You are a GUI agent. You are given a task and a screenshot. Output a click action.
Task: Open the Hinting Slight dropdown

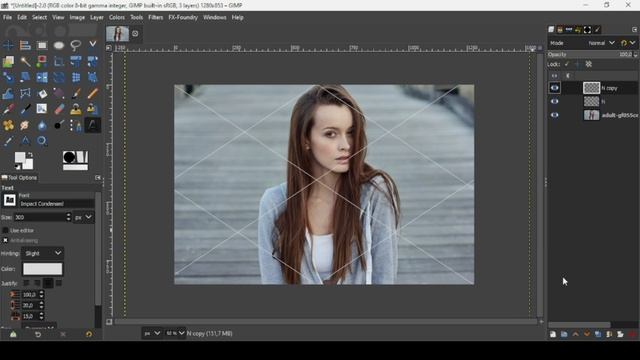coord(42,253)
